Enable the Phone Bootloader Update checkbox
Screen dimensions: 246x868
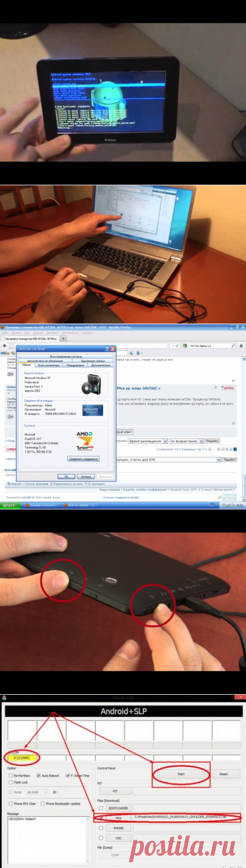[x=43, y=803]
